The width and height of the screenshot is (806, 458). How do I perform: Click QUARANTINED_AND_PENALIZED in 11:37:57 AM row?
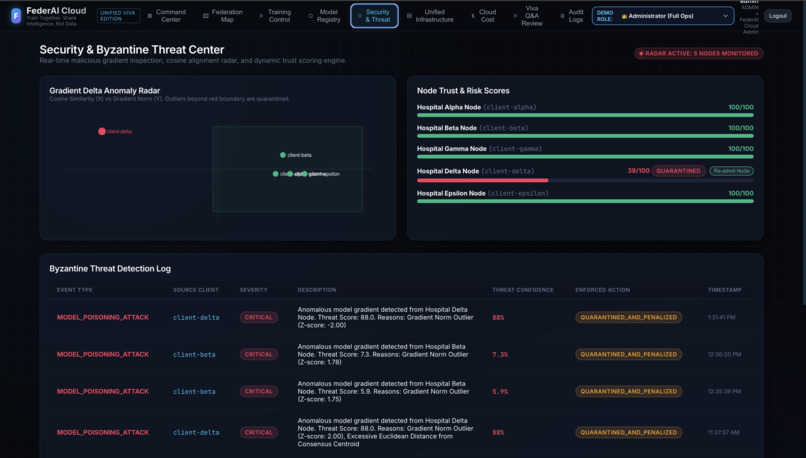[629, 433]
